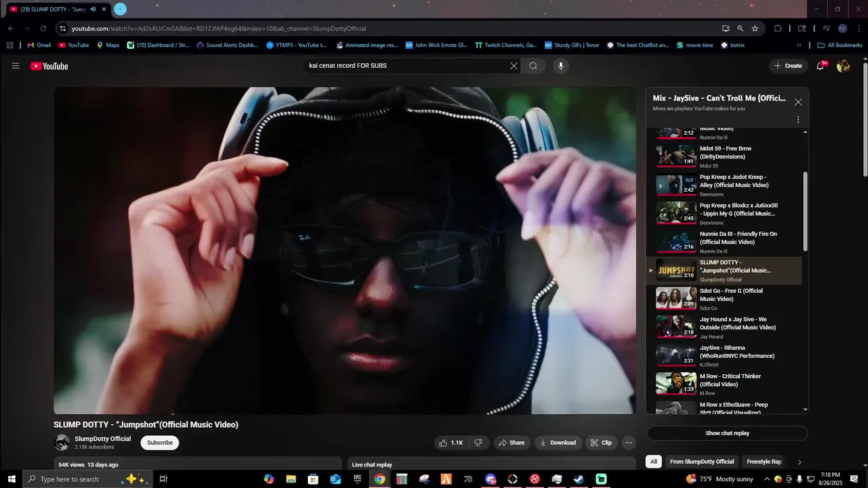Open Task View on the taskbar
The height and width of the screenshot is (488, 868).
click(163, 479)
